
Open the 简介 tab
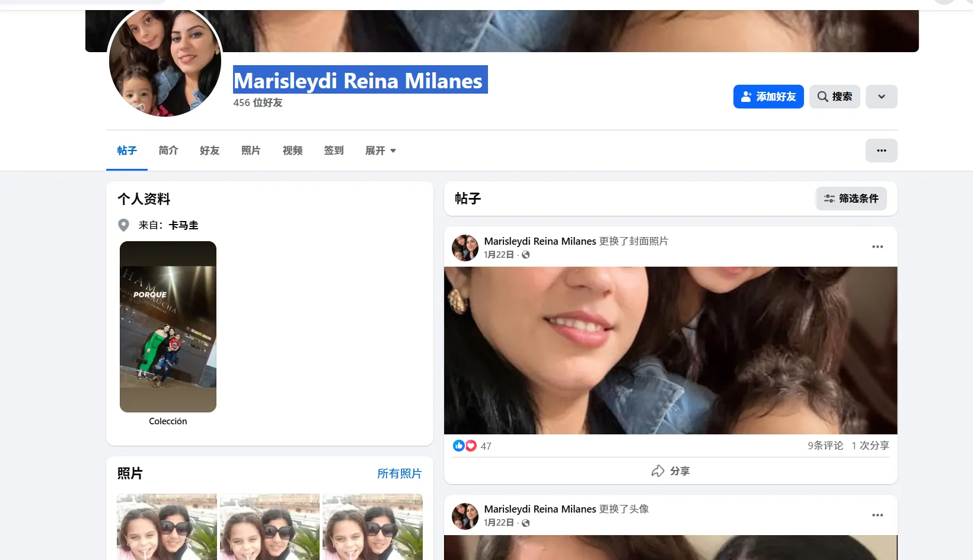[x=168, y=151]
